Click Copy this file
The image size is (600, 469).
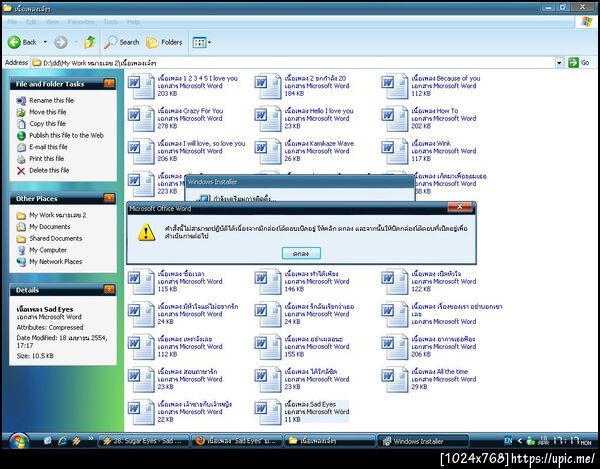pyautogui.click(x=41, y=124)
